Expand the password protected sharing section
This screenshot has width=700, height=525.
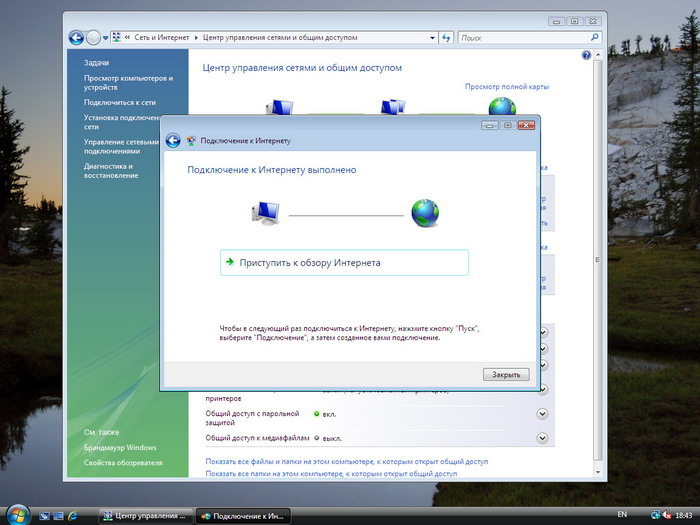pyautogui.click(x=542, y=414)
